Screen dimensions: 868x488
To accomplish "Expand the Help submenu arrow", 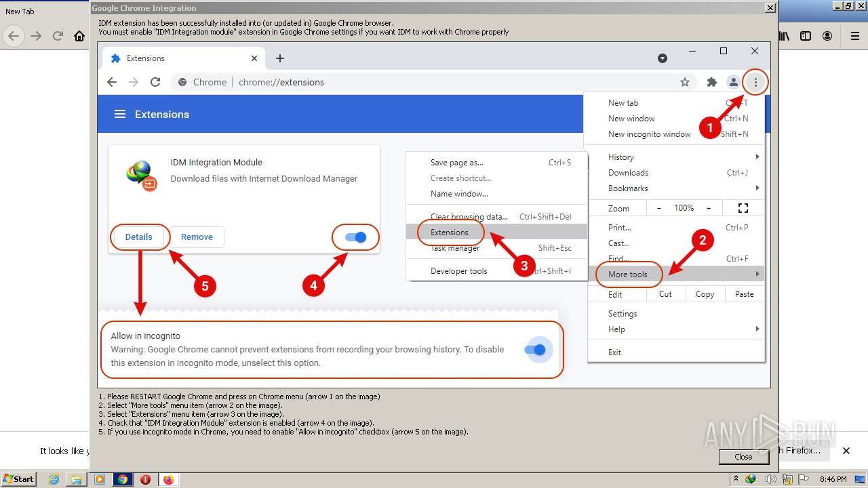I will (757, 329).
